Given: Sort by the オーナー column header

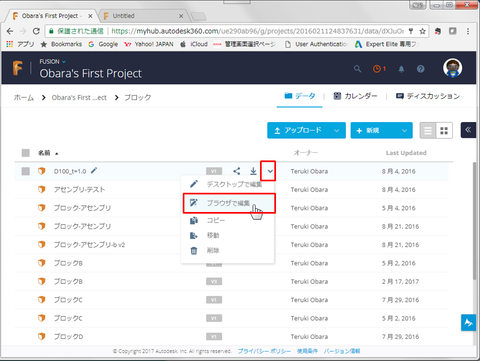Looking at the screenshot, I should tap(306, 153).
